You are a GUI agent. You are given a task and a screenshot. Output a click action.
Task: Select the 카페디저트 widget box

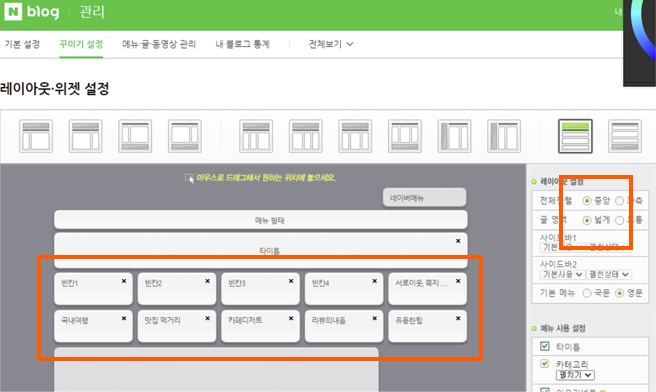click(261, 326)
